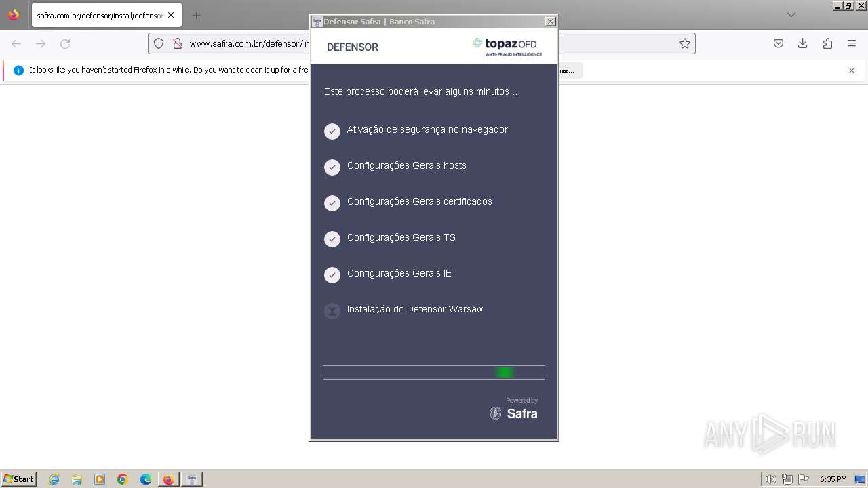Screen dimensions: 868x488
Task: Dismiss the Firefox refresh notification bar
Action: [x=852, y=70]
